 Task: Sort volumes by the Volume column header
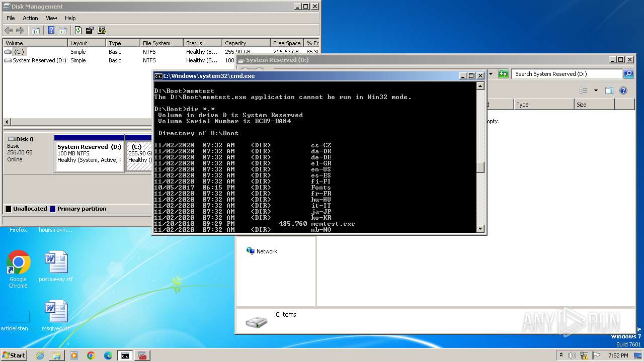click(35, 43)
